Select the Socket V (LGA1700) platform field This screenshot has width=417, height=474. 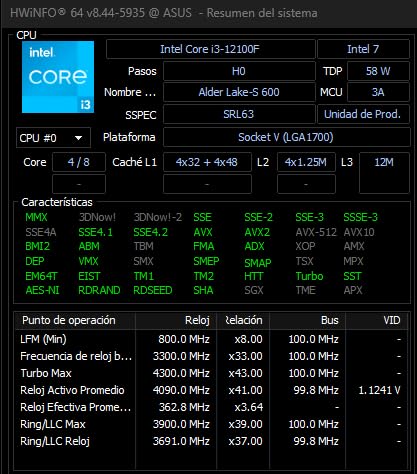(286, 137)
